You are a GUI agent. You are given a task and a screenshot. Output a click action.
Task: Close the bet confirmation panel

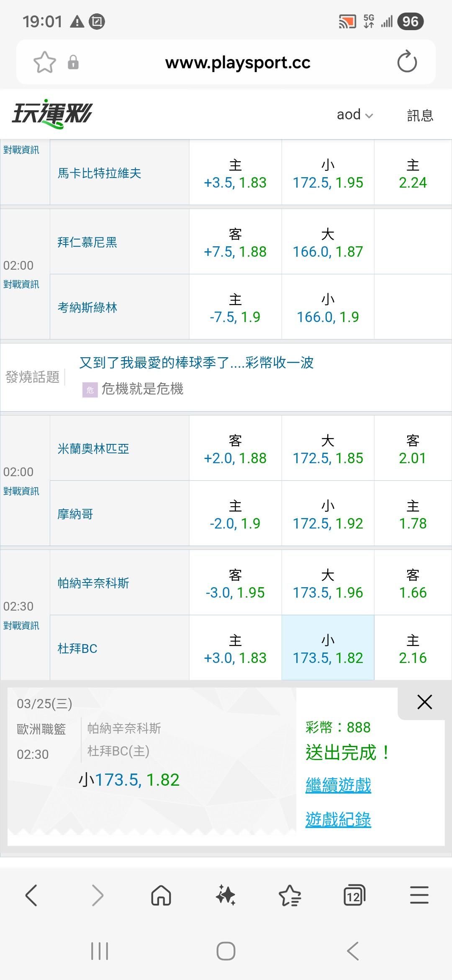424,702
